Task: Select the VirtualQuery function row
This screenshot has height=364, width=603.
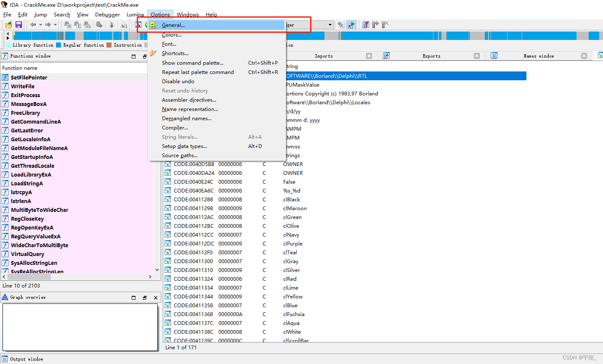Action: (77, 254)
